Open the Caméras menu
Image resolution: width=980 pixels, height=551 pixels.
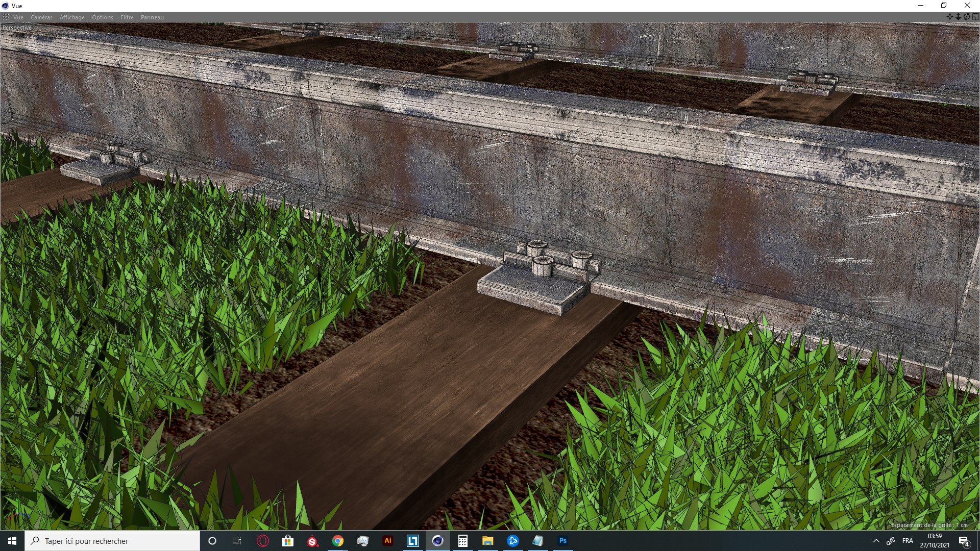pyautogui.click(x=41, y=17)
